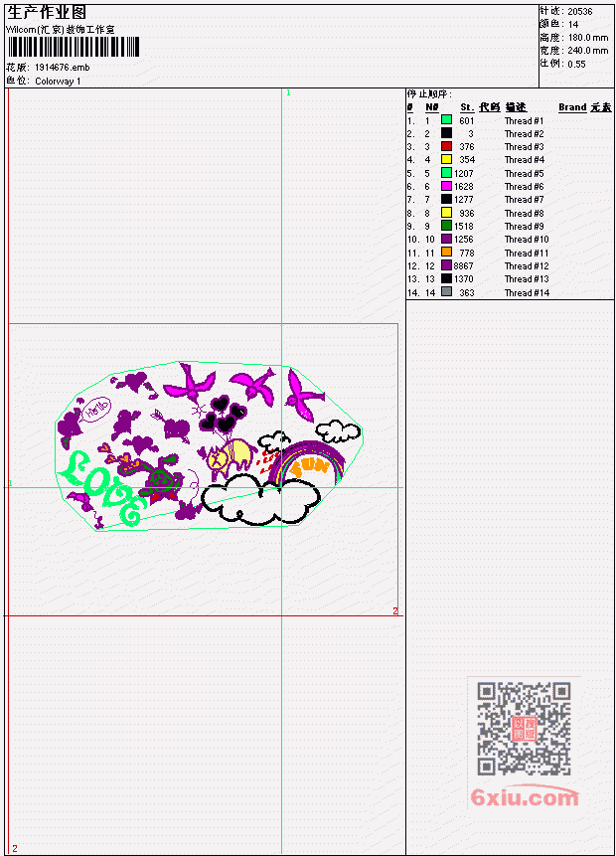
Task: Select stitch count 1207 in row 5
Action: (x=464, y=174)
